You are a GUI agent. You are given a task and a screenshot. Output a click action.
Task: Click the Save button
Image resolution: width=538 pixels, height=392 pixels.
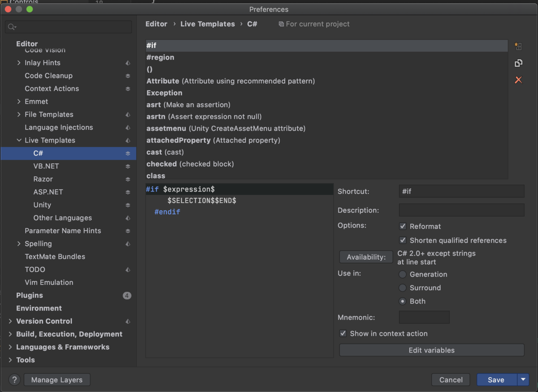497,380
